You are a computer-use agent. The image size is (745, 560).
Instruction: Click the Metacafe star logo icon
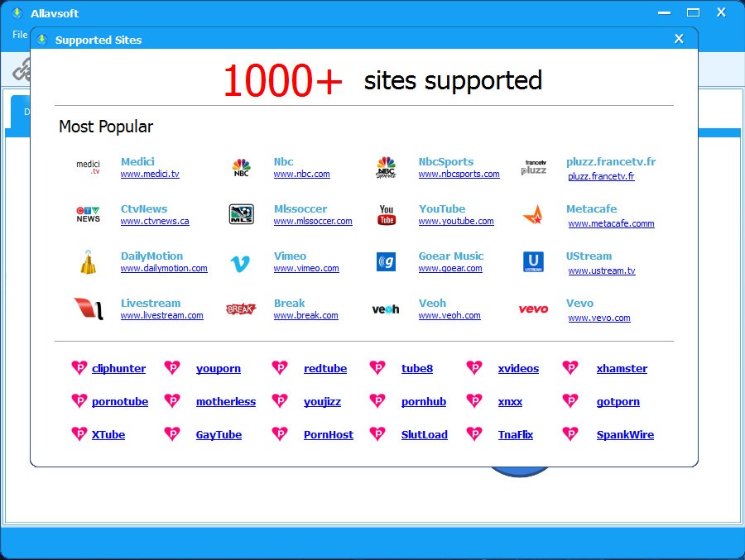533,215
